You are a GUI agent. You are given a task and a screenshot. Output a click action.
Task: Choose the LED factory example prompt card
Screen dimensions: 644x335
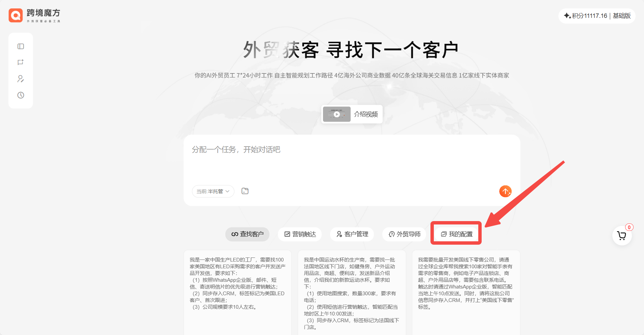[237, 283]
